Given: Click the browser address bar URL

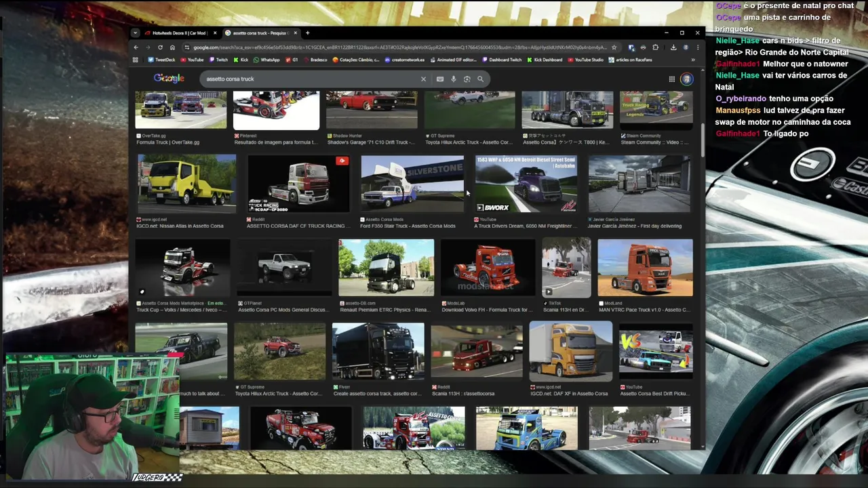Looking at the screenshot, I should coord(400,47).
